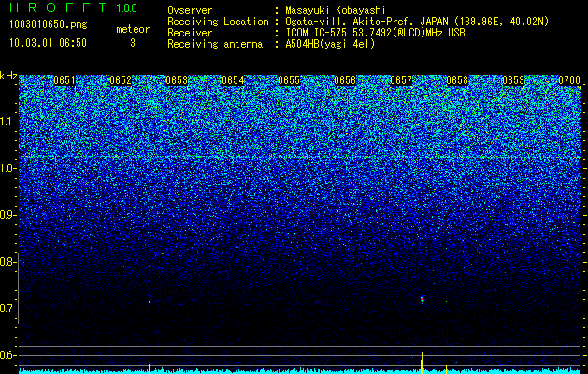The height and width of the screenshot is (374, 588).
Task: Select the Ogata-vill. Akita-Pref. JAPAN location text
Action: (417, 22)
